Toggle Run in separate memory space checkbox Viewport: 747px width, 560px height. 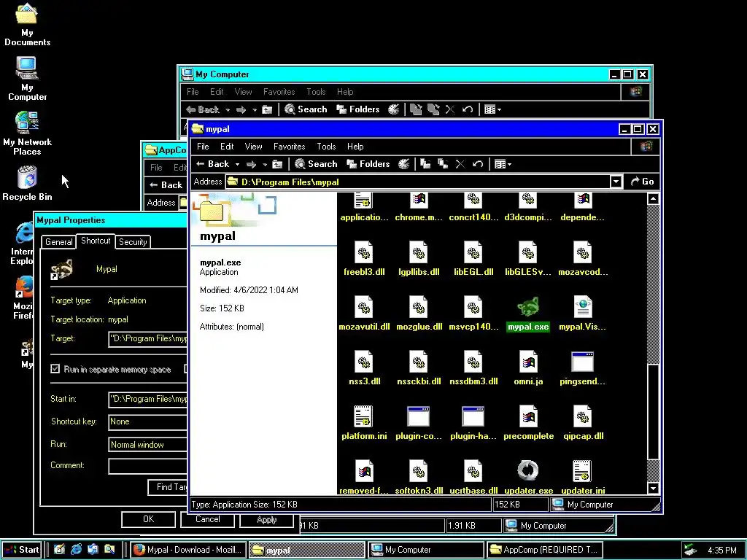[x=55, y=369]
